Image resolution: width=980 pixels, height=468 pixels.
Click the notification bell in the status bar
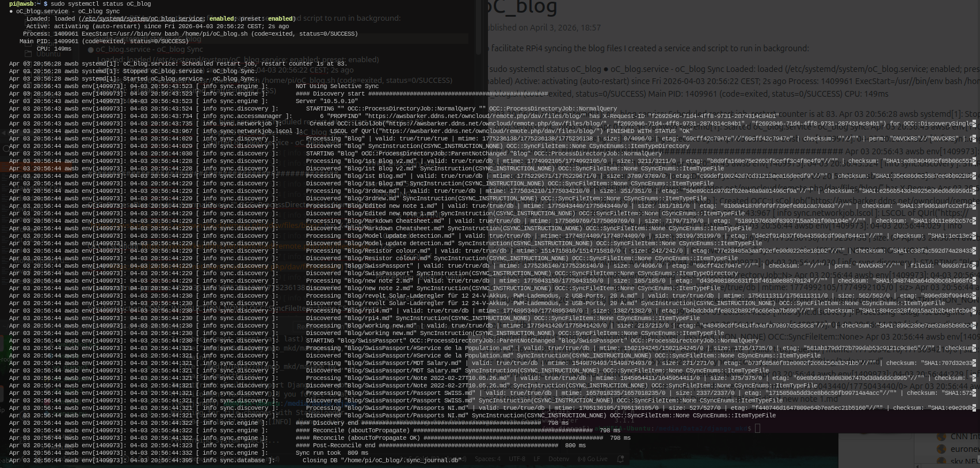[x=620, y=459]
